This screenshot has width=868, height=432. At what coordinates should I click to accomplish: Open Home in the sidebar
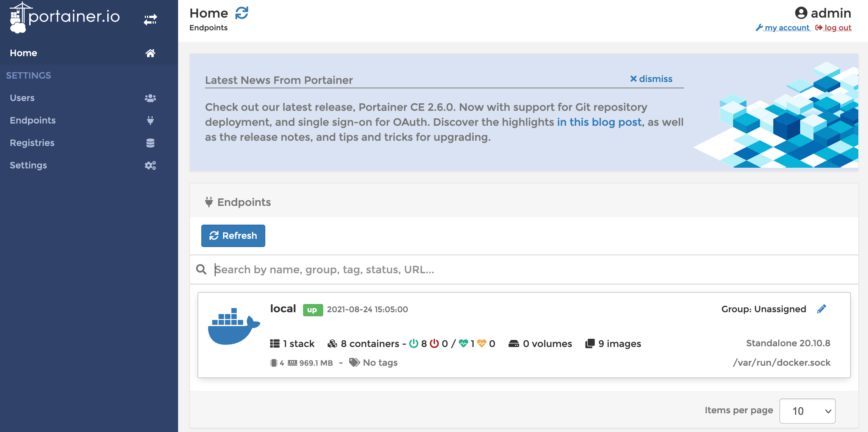pyautogui.click(x=89, y=53)
